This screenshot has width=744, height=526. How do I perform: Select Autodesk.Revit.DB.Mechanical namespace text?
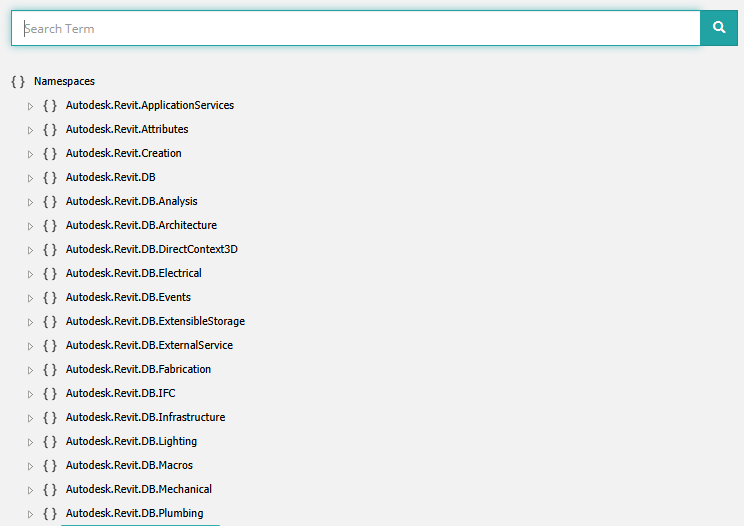tap(139, 489)
